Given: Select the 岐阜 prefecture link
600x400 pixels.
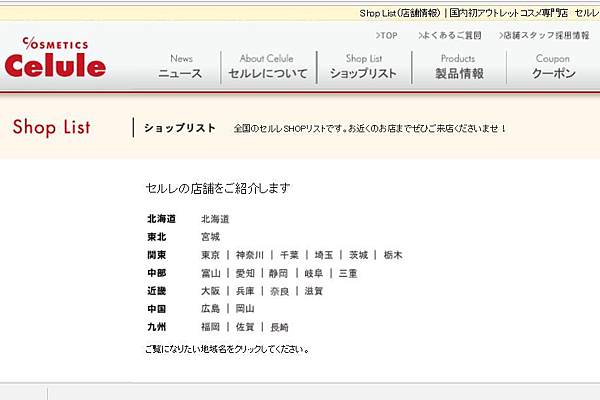Looking at the screenshot, I should pyautogui.click(x=314, y=273).
